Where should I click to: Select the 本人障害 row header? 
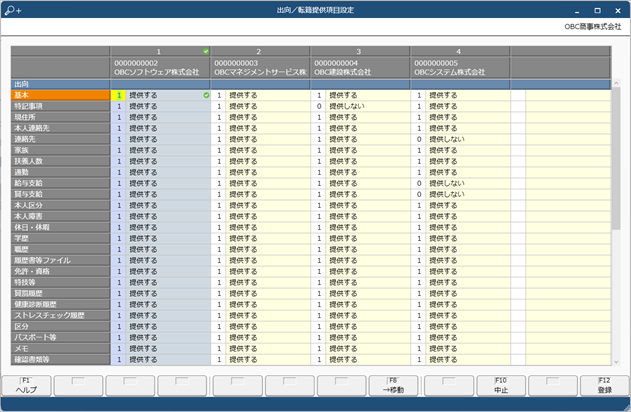(60, 216)
